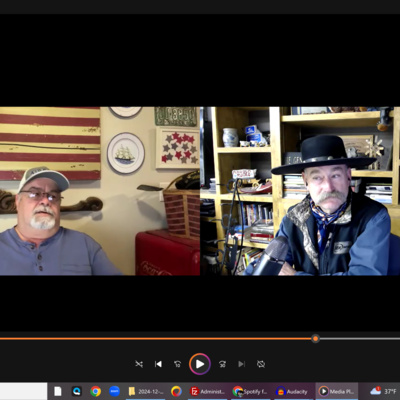Switch to the Audacity window on the taskbar
Screen dimensions: 400x400
(x=293, y=391)
